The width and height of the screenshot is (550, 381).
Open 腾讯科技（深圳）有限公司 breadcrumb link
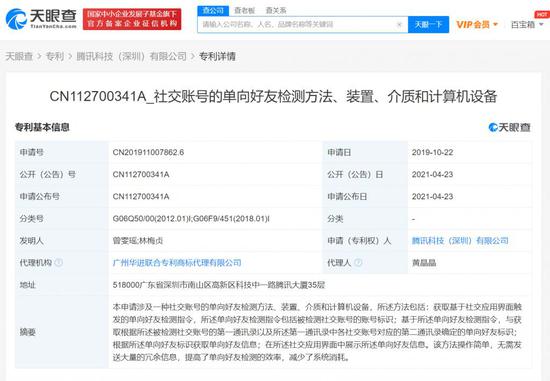tap(132, 56)
